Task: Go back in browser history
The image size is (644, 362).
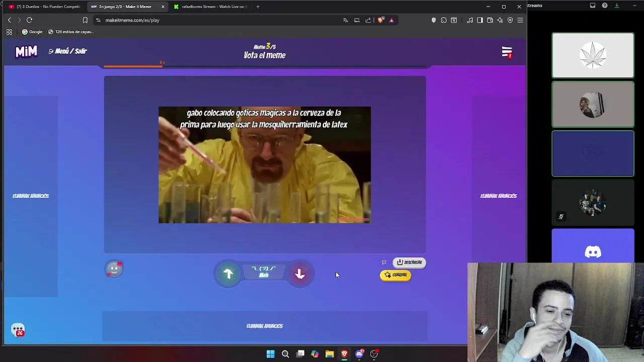Action: click(x=9, y=20)
